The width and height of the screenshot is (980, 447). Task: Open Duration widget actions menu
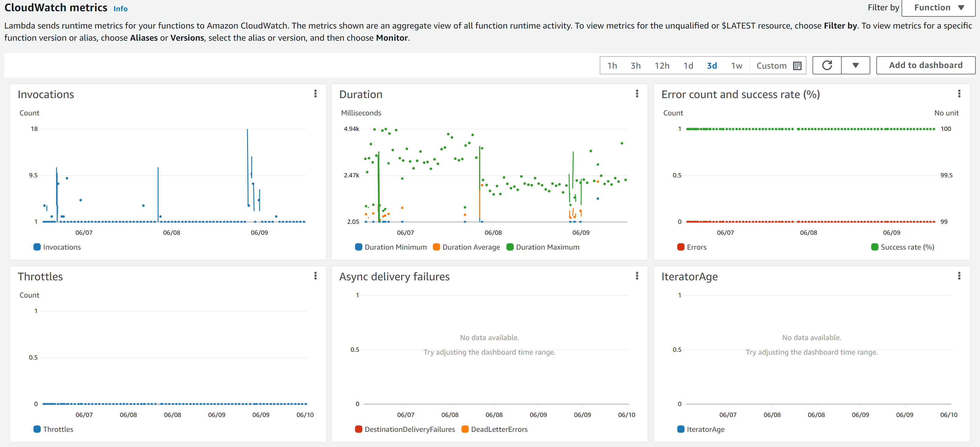pyautogui.click(x=637, y=94)
